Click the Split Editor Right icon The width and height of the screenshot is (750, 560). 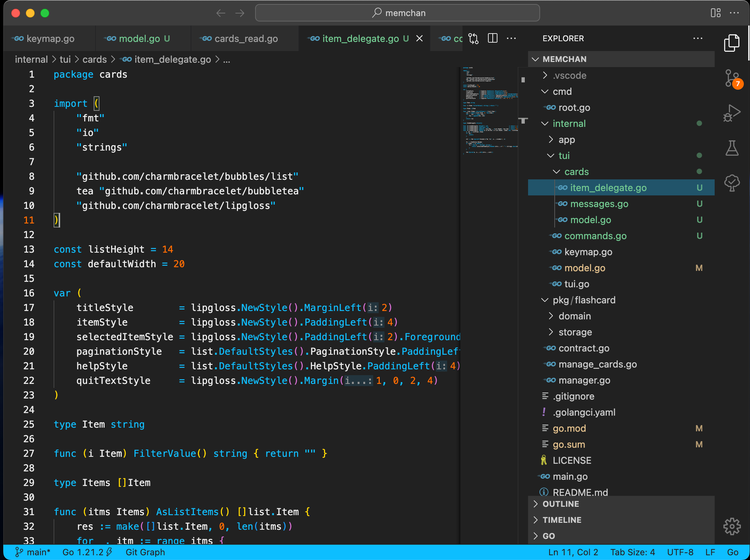(x=492, y=38)
